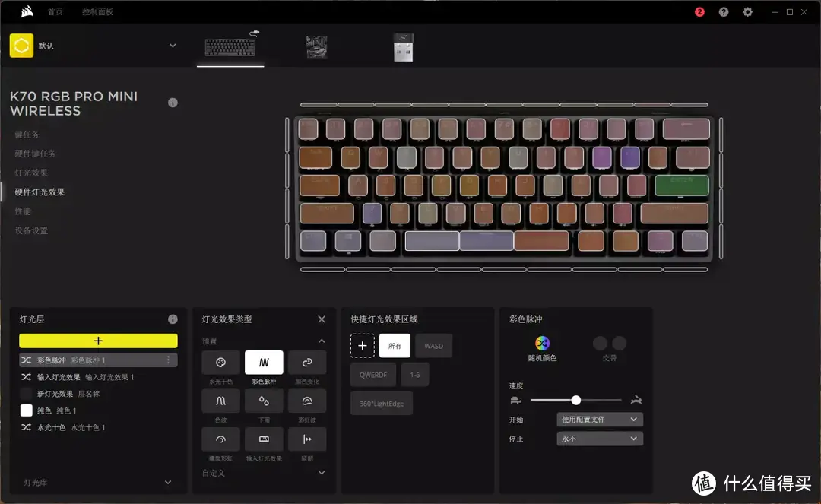The image size is (821, 504).
Task: Select the 输入灯光效果 1 lighting layer
Action: 98,377
